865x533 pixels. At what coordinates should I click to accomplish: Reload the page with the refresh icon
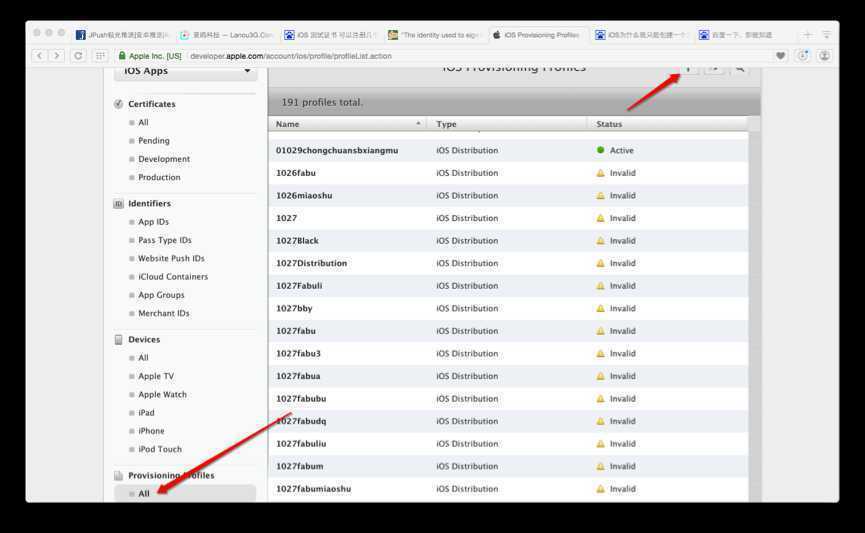(x=78, y=56)
